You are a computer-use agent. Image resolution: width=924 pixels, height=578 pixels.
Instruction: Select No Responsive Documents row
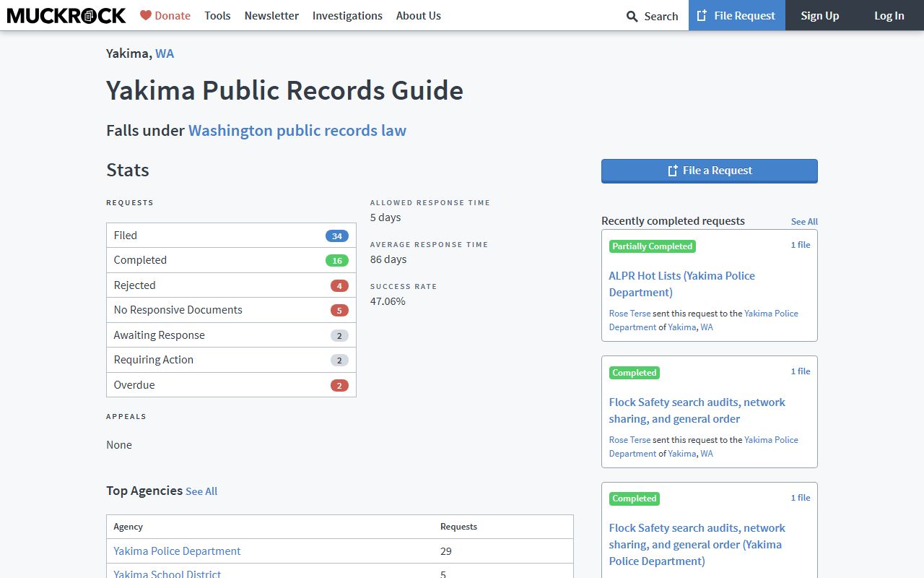231,310
